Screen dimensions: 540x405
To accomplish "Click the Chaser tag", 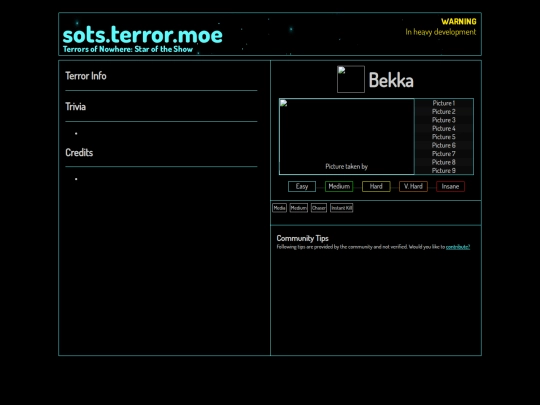I will pos(319,208).
